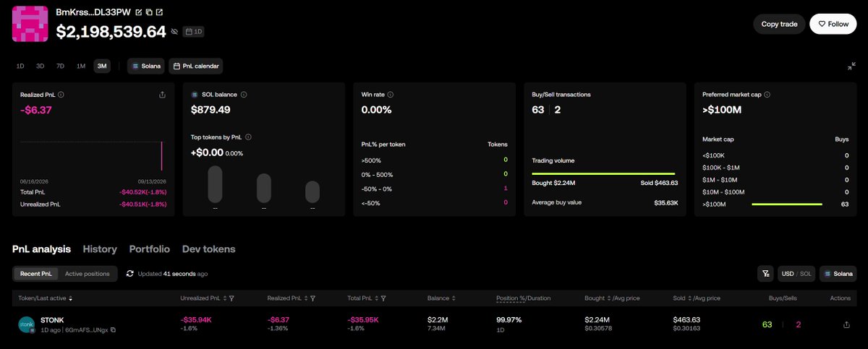This screenshot has width=868, height=349.
Task: Open the STONK token name
Action: tap(53, 319)
